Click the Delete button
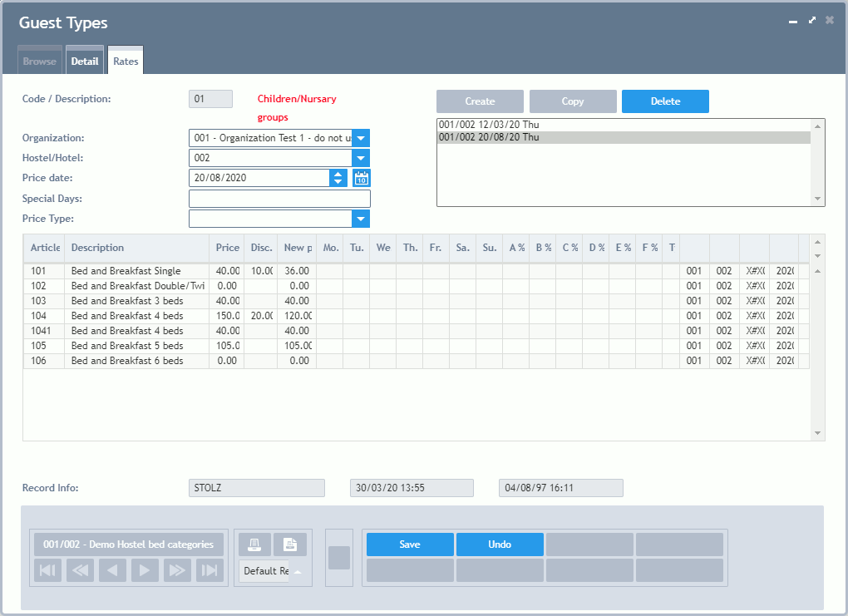 click(x=665, y=101)
